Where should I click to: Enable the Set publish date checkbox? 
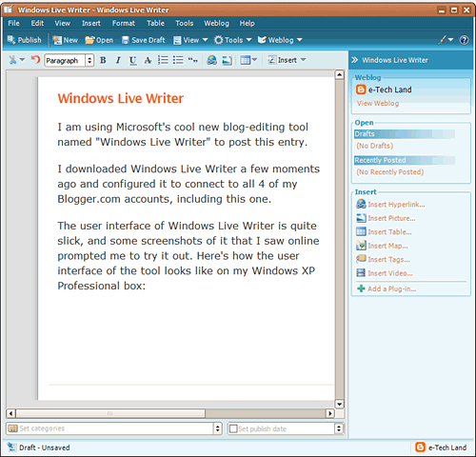point(233,428)
